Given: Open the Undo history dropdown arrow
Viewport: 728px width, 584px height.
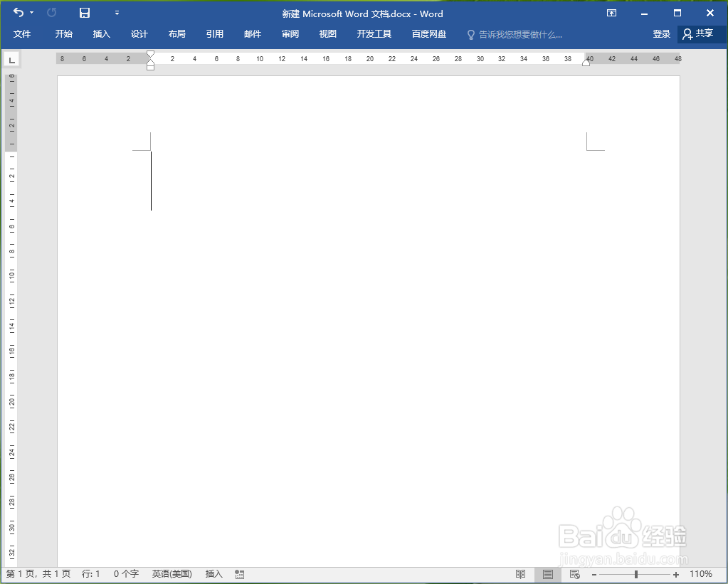Looking at the screenshot, I should 31,12.
